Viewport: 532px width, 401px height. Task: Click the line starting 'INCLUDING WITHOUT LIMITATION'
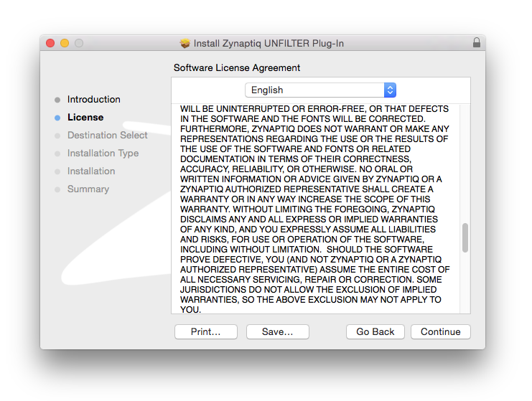307,250
